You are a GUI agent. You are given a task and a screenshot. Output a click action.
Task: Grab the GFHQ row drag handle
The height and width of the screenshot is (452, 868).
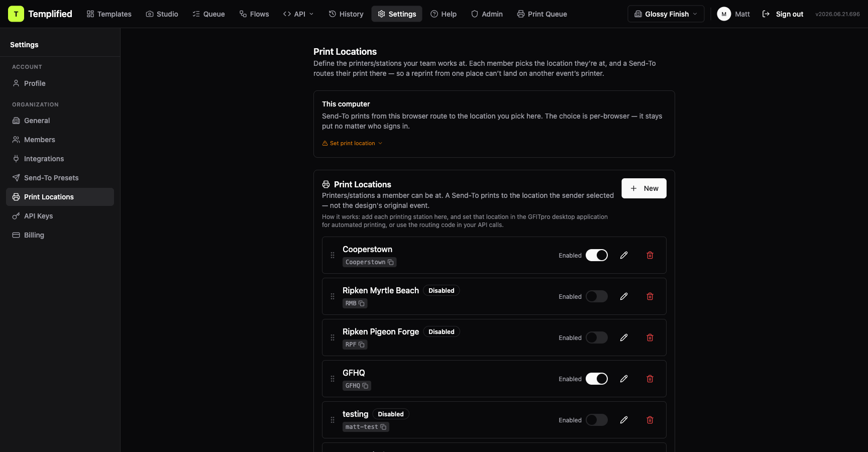click(x=333, y=379)
